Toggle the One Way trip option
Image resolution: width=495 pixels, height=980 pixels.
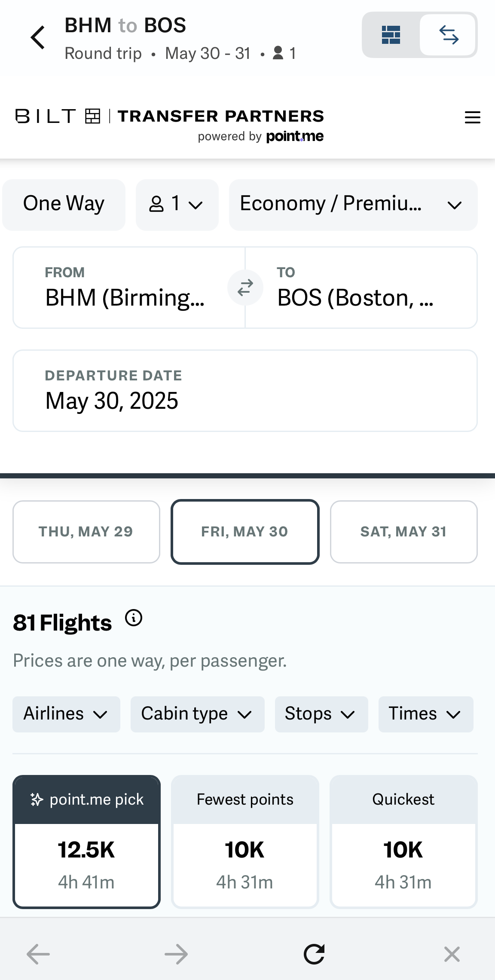coord(64,205)
